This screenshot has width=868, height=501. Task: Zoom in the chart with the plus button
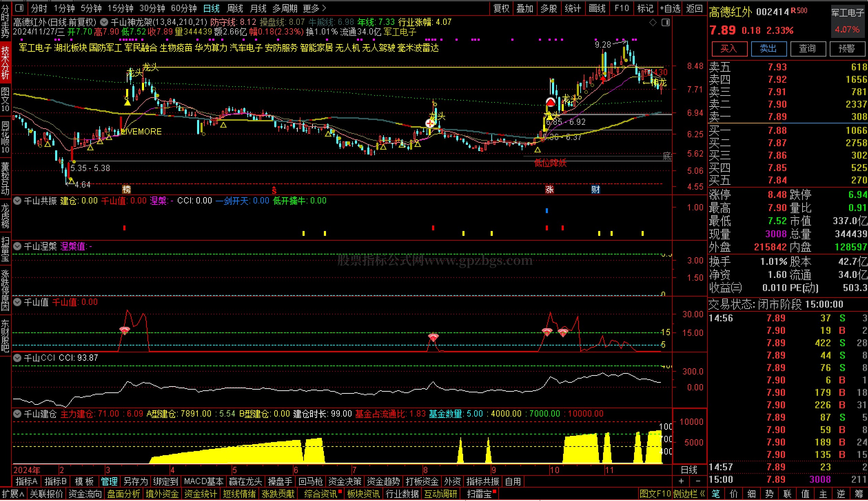(x=681, y=481)
